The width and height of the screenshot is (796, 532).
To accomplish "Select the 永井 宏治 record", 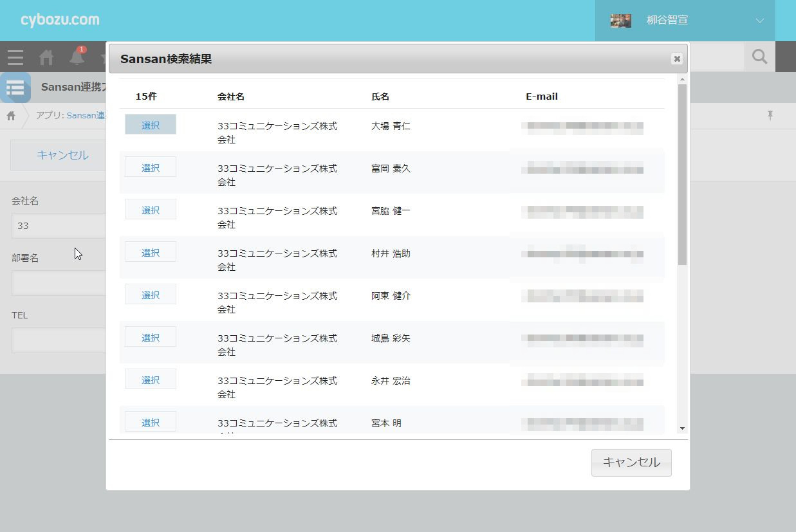I will pos(151,380).
